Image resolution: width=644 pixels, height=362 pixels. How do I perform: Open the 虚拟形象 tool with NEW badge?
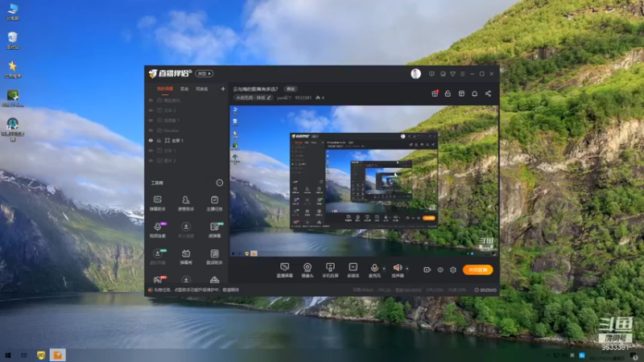157,257
